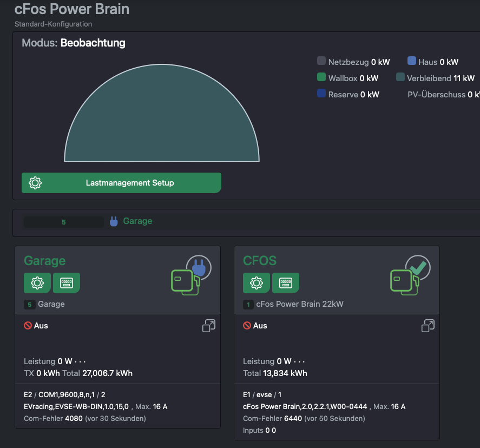Click the charging bar showing 5

(64, 222)
